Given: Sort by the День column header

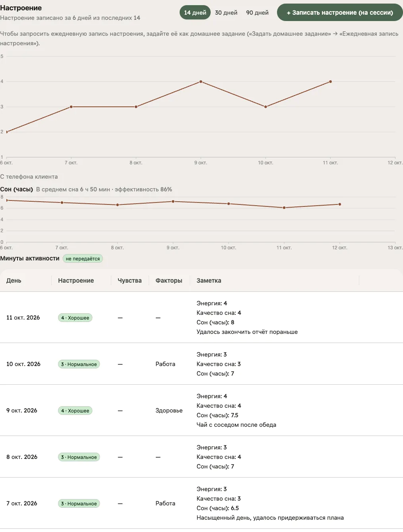Looking at the screenshot, I should tap(14, 281).
